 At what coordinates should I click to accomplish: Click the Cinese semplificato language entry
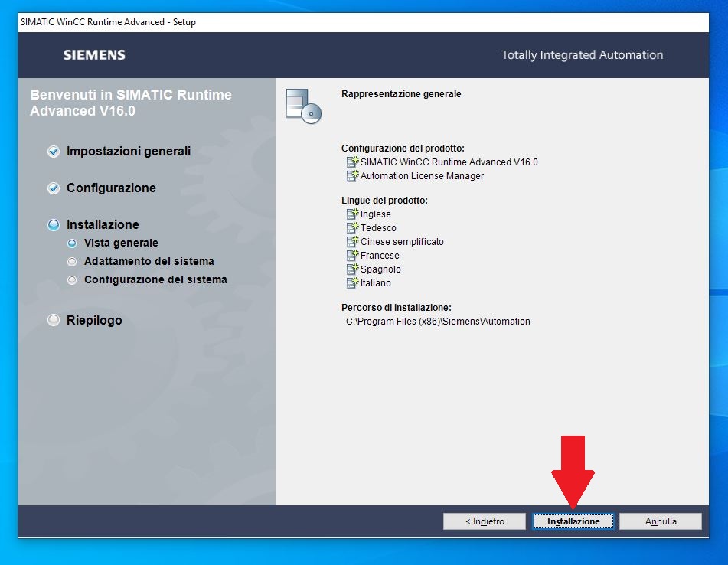pos(402,242)
